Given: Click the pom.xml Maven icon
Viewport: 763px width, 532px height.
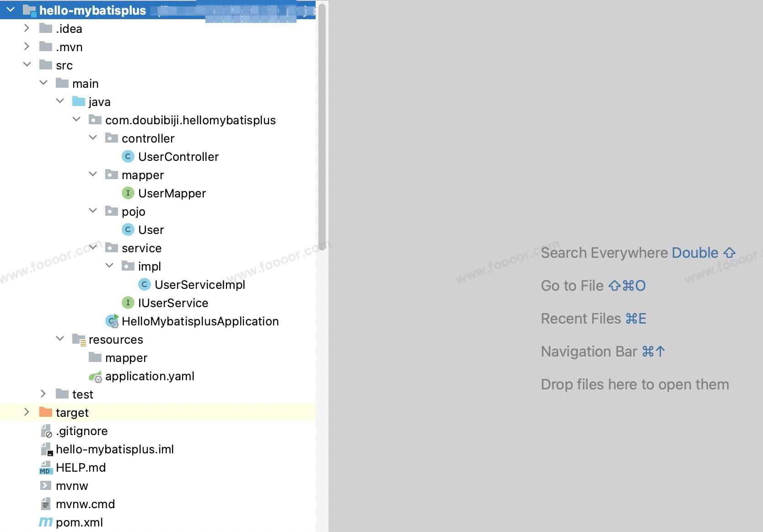Looking at the screenshot, I should click(x=45, y=522).
